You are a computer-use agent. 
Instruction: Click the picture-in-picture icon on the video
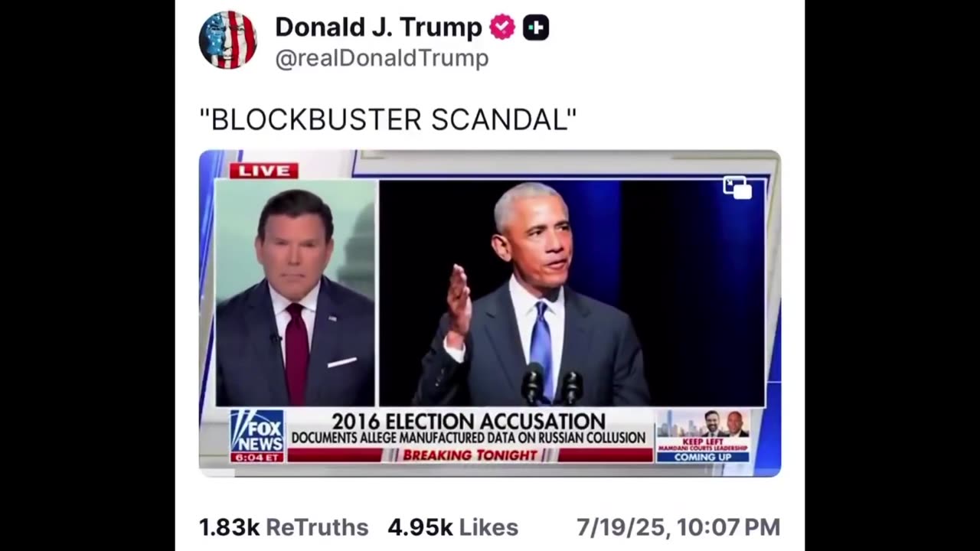[x=737, y=187]
